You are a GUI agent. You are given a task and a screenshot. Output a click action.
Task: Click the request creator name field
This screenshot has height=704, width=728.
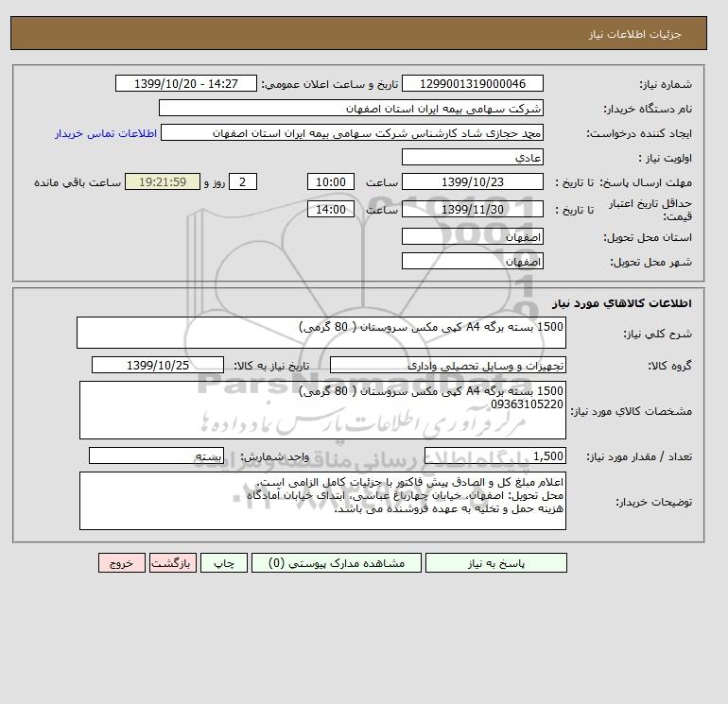[x=352, y=132]
